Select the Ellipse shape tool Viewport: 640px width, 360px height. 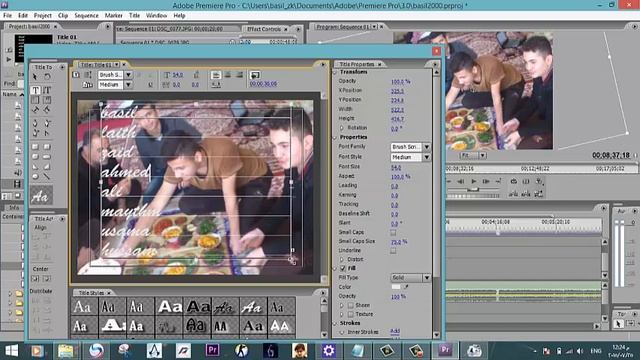click(36, 176)
